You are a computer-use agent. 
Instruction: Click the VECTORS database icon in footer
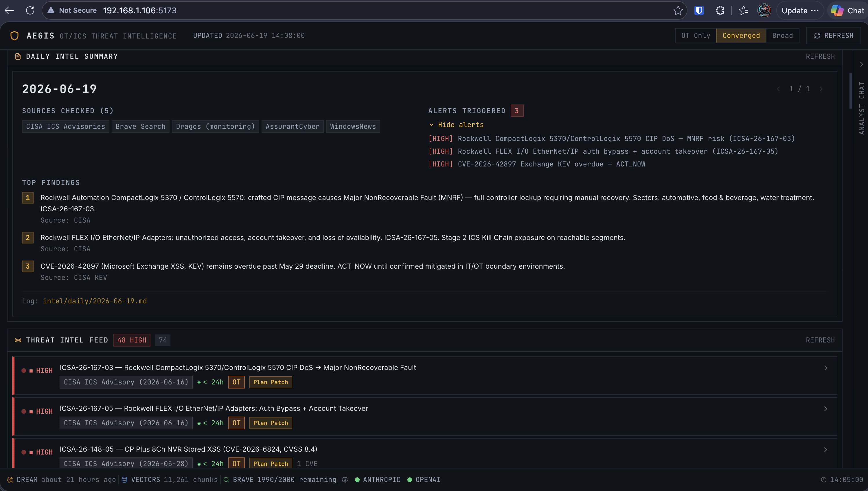coord(124,479)
